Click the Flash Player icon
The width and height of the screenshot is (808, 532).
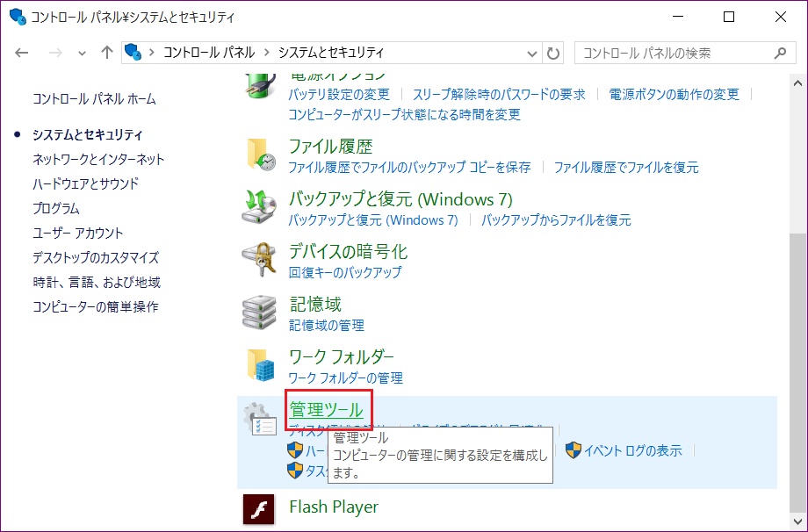259,509
